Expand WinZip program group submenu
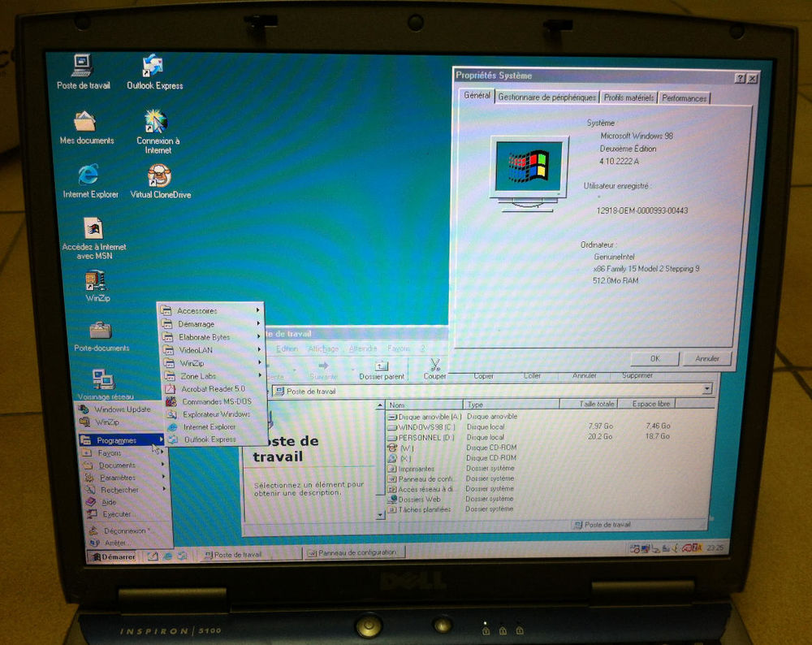The height and width of the screenshot is (645, 812). point(213,363)
